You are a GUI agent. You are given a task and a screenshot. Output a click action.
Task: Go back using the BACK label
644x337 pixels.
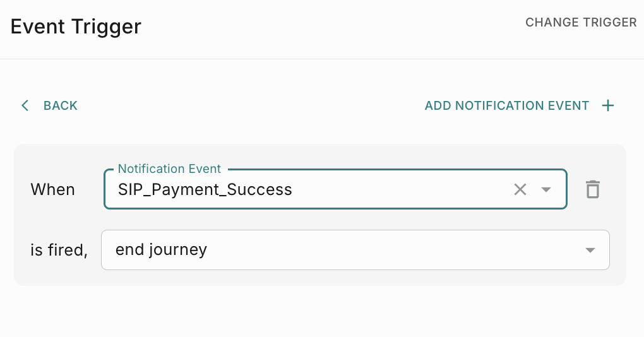click(x=61, y=105)
